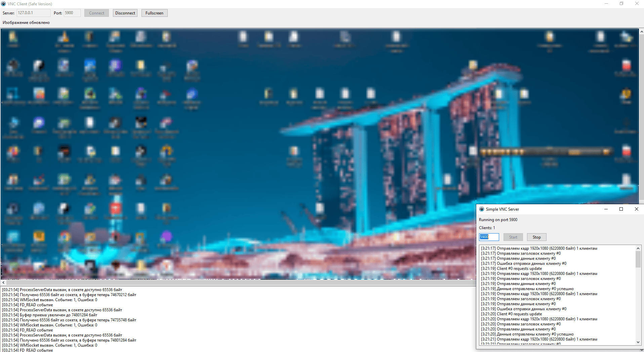Click the "Clients: 1" label

(x=487, y=228)
